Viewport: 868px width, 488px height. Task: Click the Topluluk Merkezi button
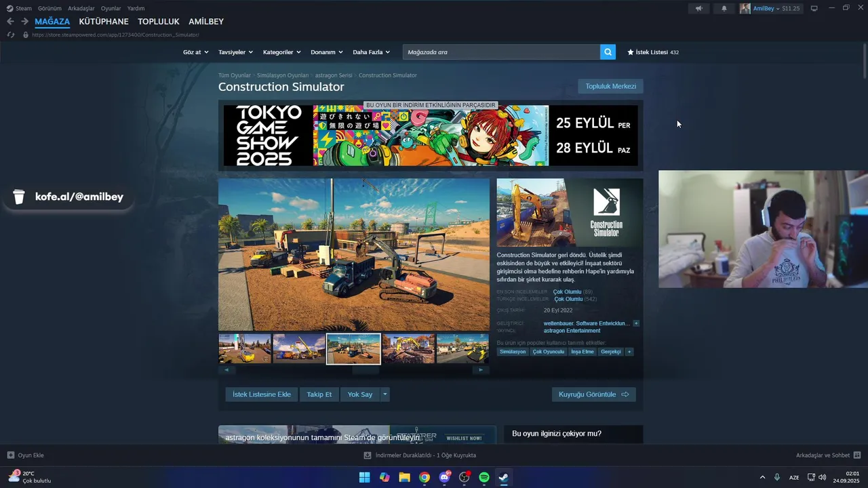pos(610,86)
